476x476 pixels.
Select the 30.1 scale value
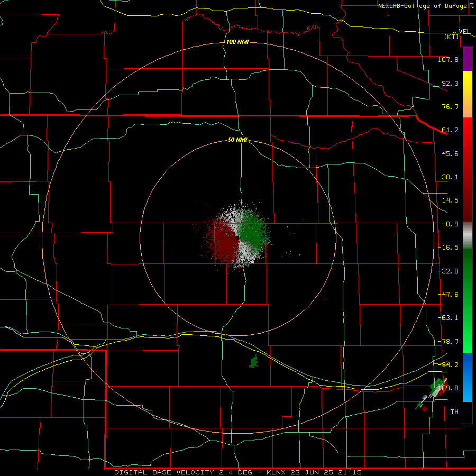coord(450,177)
